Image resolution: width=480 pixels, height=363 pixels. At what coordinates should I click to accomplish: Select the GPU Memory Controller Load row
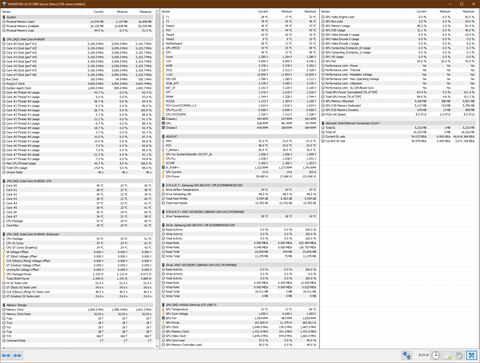click(239, 345)
